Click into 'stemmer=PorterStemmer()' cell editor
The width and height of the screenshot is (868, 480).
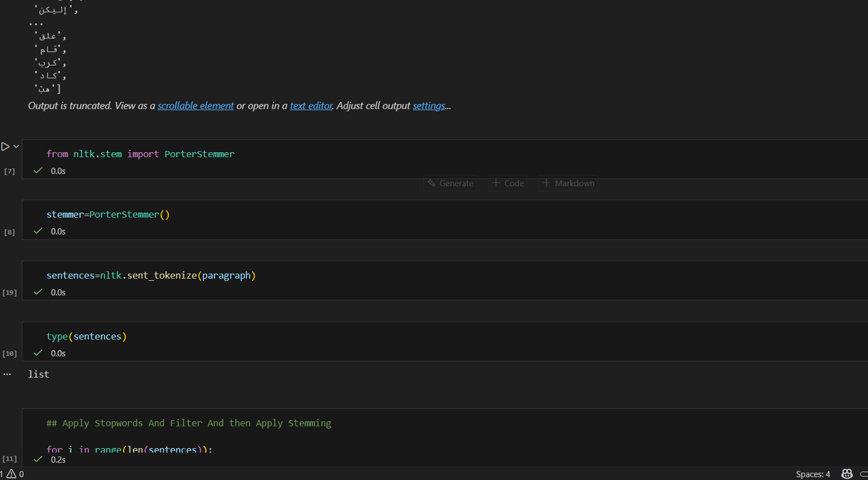pyautogui.click(x=108, y=215)
